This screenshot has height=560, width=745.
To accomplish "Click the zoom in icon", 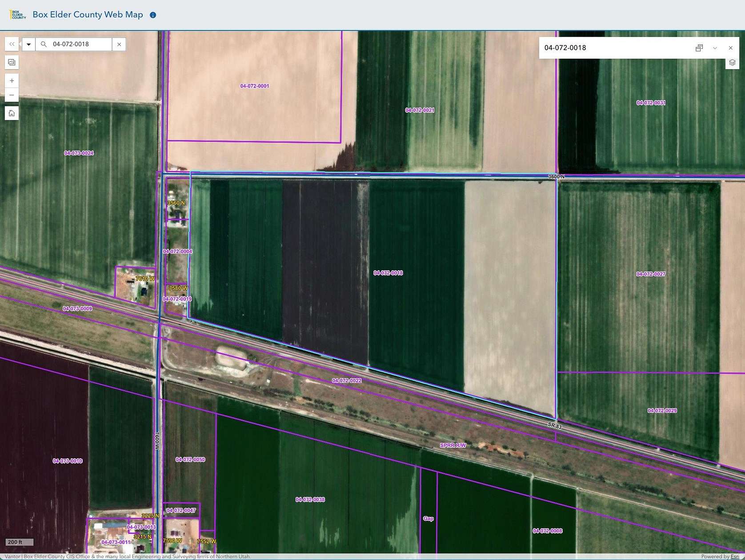I will [12, 80].
